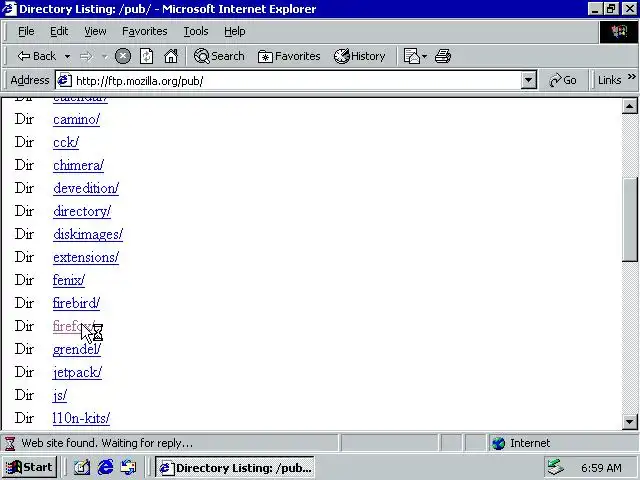Open the diskimages/ directory link
640x480 pixels.
pos(88,234)
